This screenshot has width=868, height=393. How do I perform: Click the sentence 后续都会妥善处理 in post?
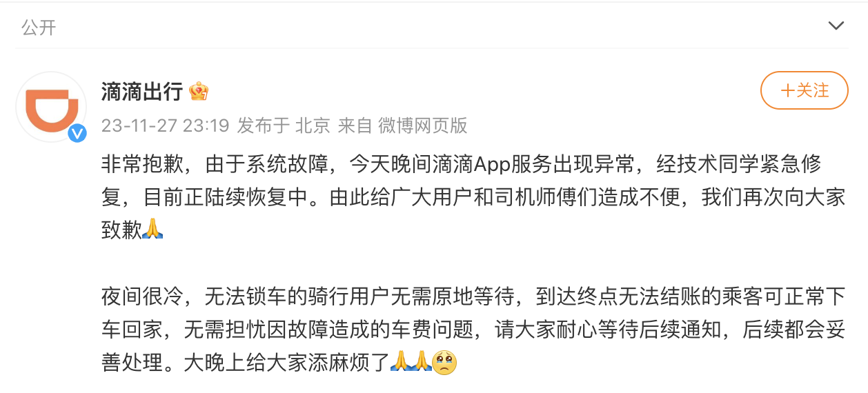[x=793, y=330]
